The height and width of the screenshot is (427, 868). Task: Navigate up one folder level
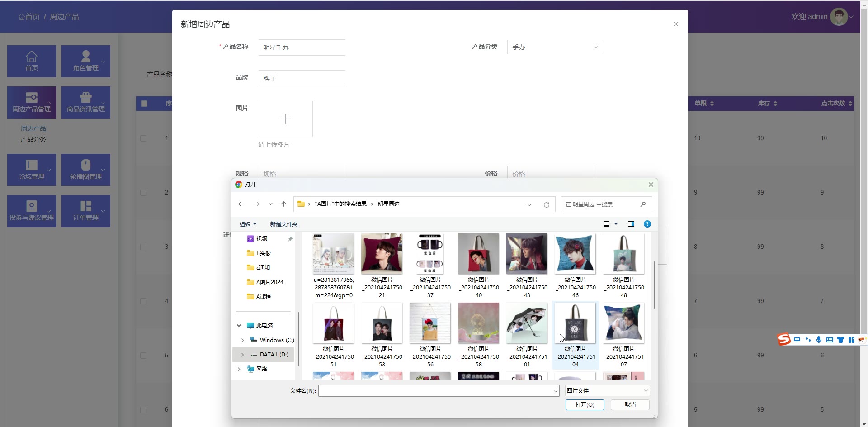[283, 204]
